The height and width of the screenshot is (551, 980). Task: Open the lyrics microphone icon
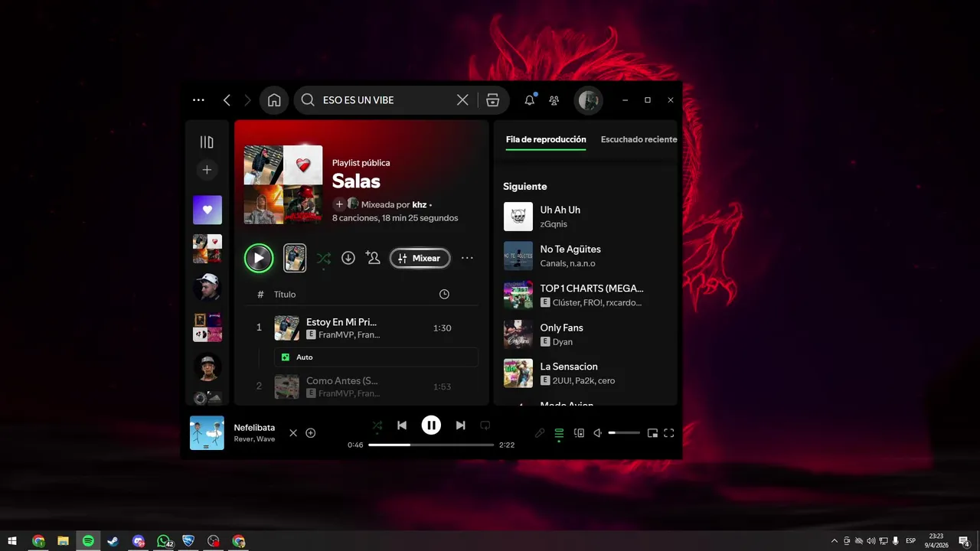pos(540,433)
